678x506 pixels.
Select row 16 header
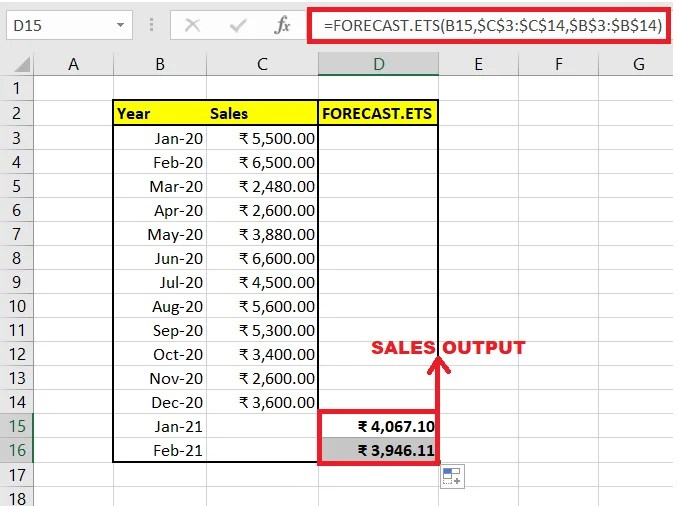(16, 450)
